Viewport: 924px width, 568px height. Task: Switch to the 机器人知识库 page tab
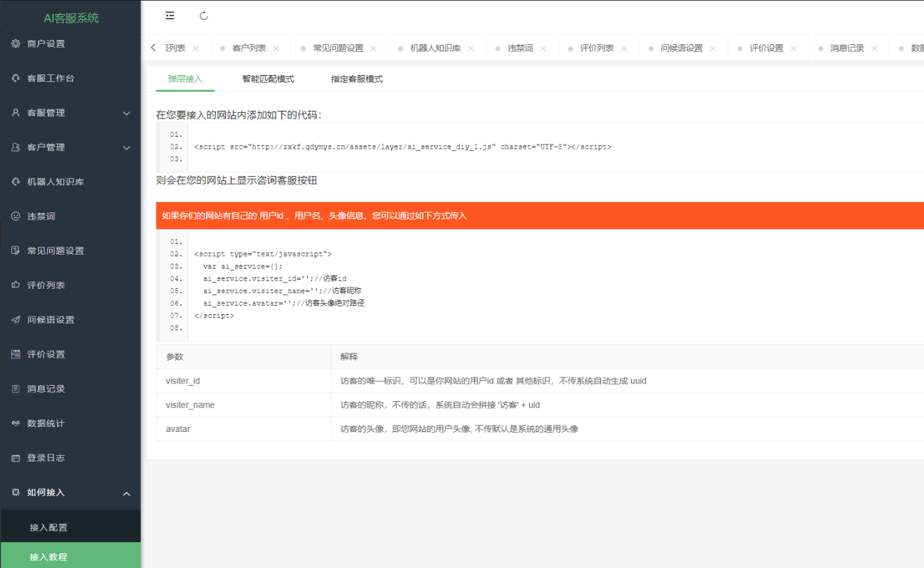(x=435, y=48)
